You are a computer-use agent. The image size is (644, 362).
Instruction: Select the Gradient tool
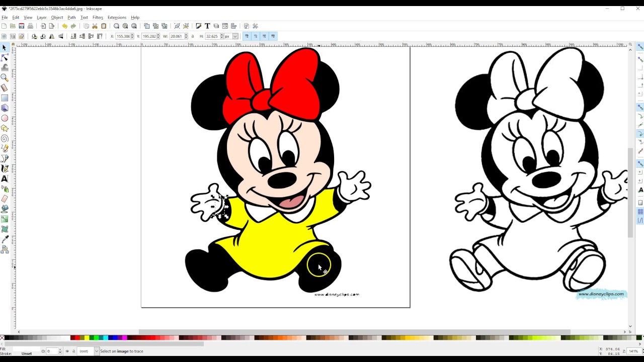[5, 219]
